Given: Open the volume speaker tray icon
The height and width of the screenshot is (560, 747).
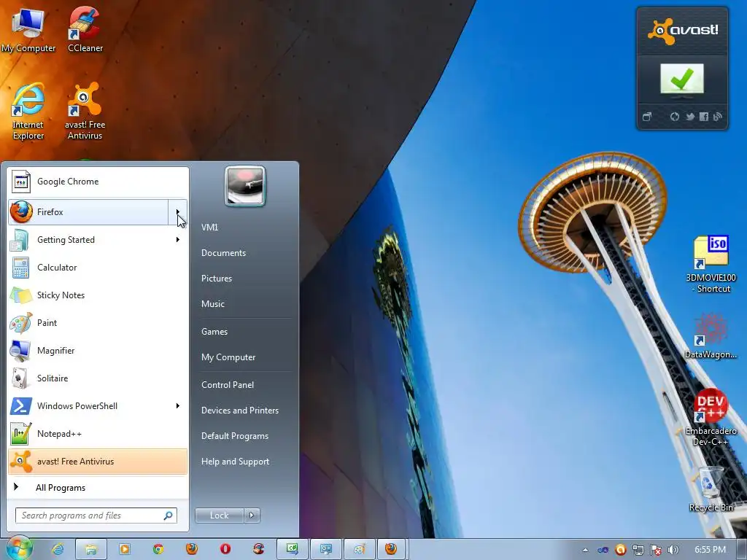Looking at the screenshot, I should pos(673,550).
